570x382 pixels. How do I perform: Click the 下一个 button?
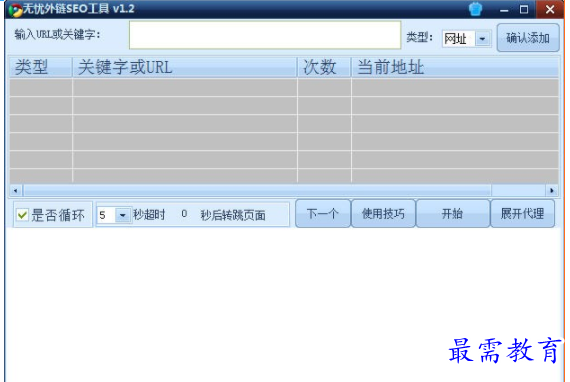pyautogui.click(x=322, y=213)
